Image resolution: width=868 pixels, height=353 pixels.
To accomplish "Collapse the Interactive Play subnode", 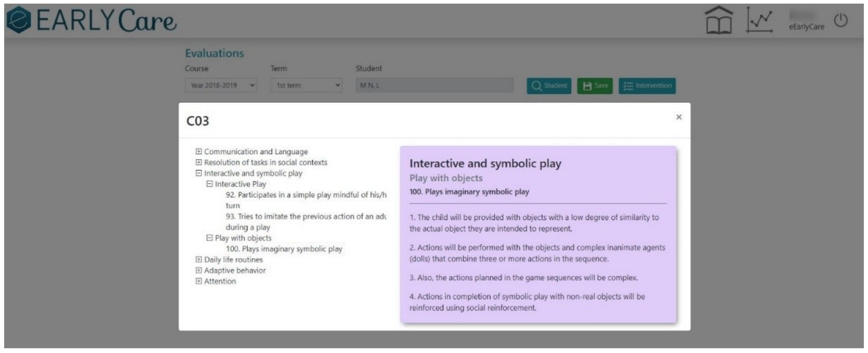I will (210, 184).
